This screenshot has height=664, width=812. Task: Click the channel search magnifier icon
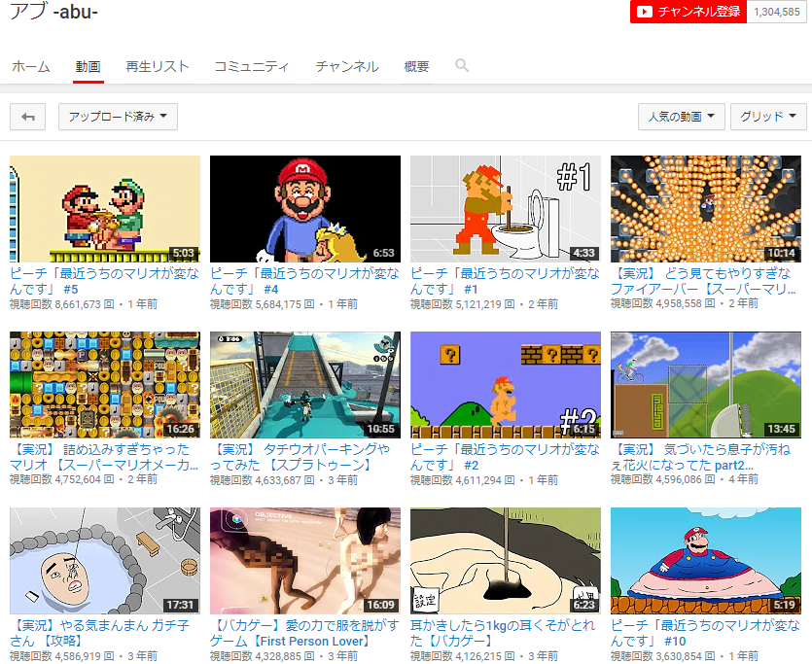[461, 66]
